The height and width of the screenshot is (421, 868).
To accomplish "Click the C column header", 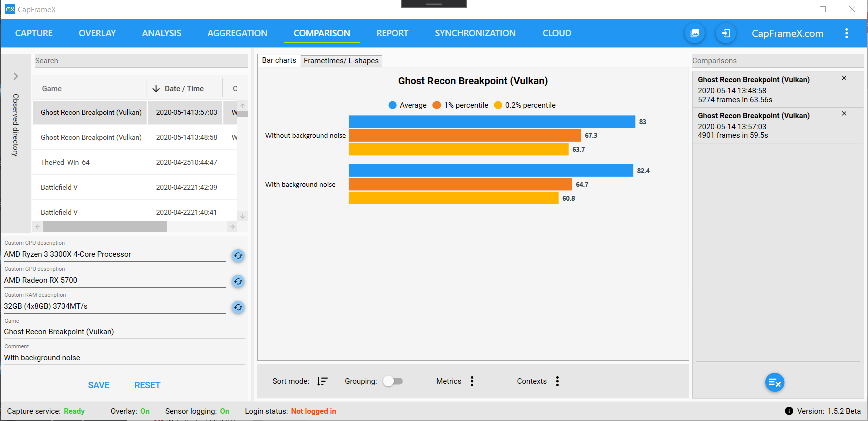I will click(x=235, y=89).
